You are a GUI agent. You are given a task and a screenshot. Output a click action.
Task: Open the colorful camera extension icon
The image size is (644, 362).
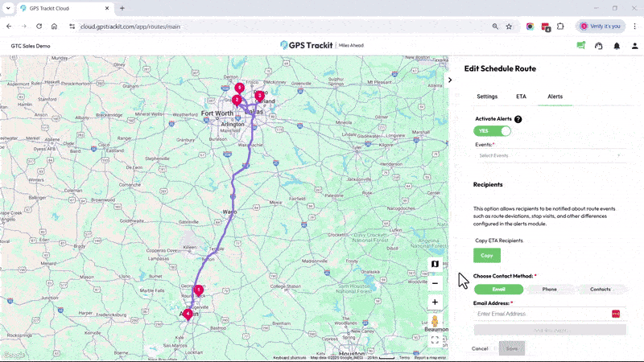pos(530,27)
